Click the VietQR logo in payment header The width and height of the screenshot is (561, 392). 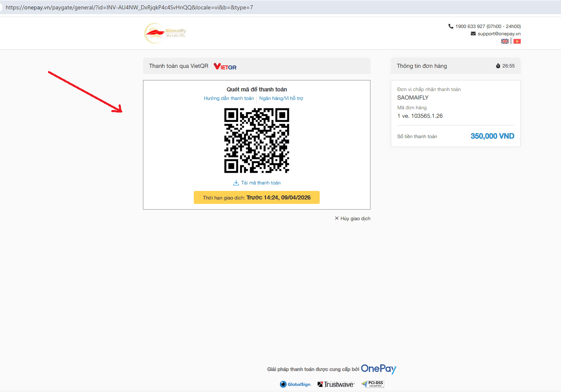click(x=225, y=67)
